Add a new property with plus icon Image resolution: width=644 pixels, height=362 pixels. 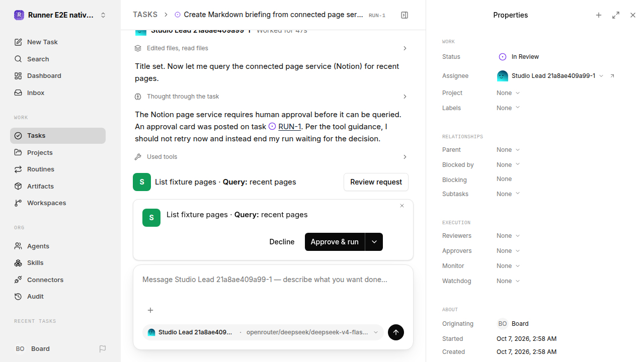tap(599, 15)
